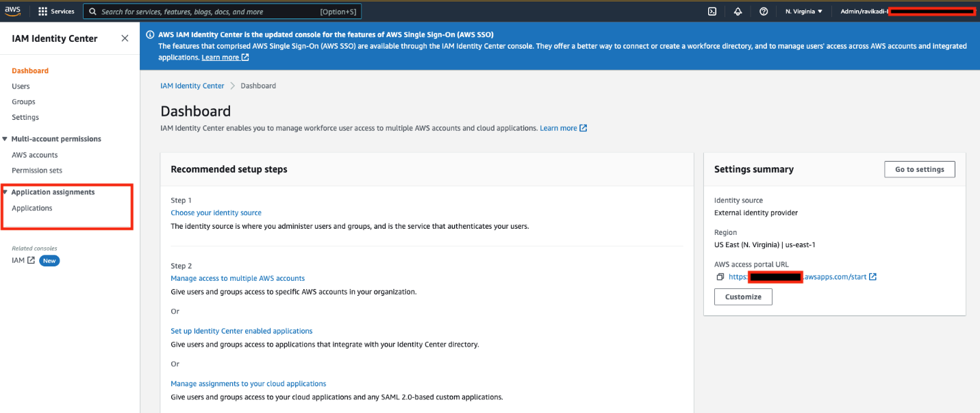Select Dashboard in the sidebar
Screen dimensions: 980x413
point(30,71)
